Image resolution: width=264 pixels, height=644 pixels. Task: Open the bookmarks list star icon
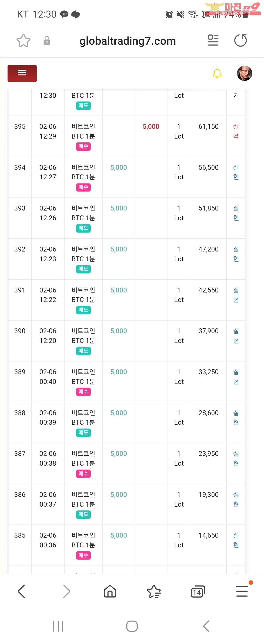point(154,591)
